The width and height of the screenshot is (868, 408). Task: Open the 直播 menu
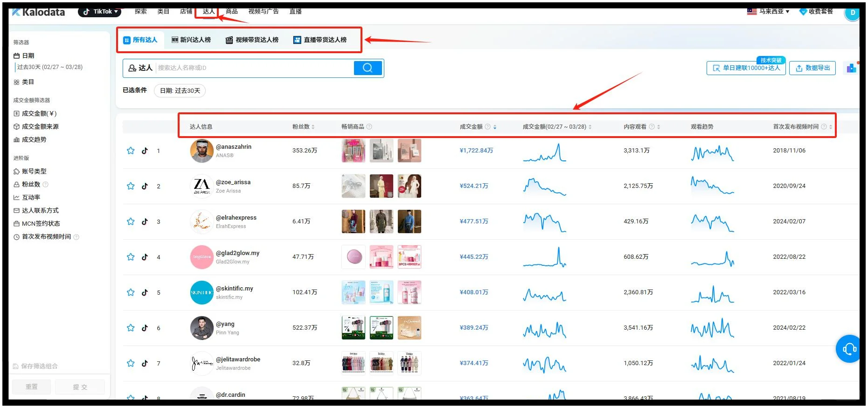[296, 12]
